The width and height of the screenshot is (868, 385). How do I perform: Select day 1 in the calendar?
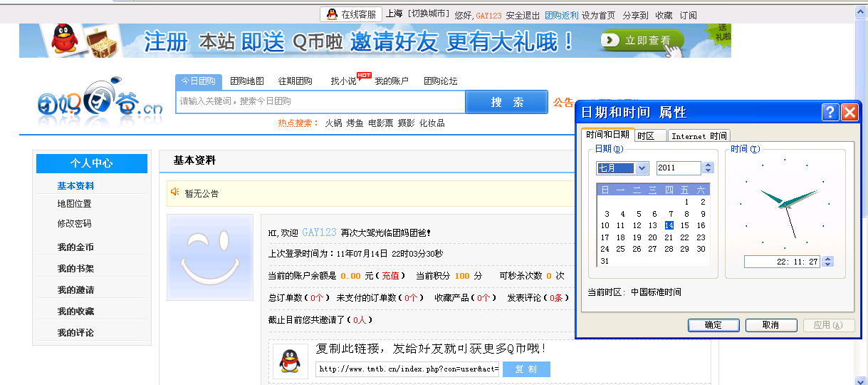tap(685, 202)
